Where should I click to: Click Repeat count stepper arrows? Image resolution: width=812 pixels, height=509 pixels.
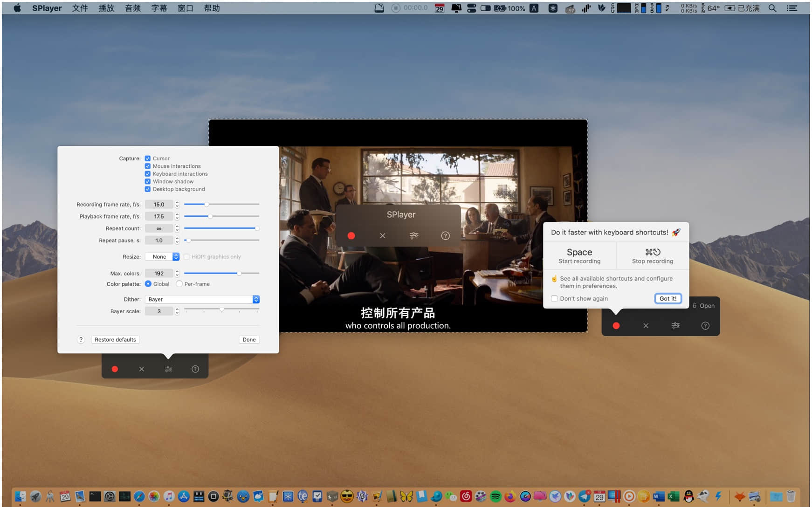click(177, 228)
